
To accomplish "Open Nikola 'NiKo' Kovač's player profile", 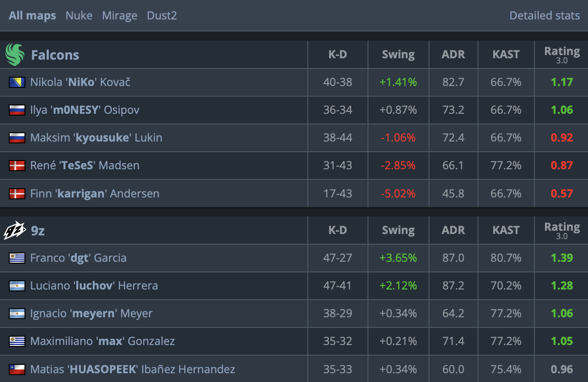I will coord(80,82).
